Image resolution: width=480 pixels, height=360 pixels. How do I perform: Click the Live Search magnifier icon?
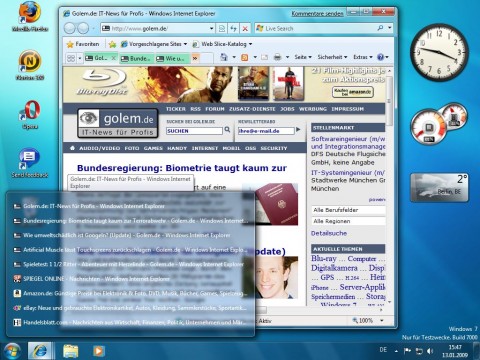click(x=380, y=28)
